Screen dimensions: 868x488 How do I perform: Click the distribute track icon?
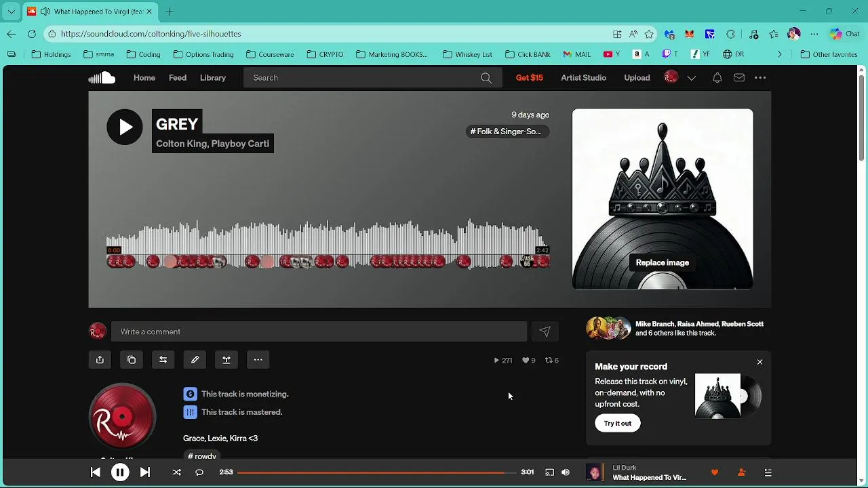pos(226,360)
